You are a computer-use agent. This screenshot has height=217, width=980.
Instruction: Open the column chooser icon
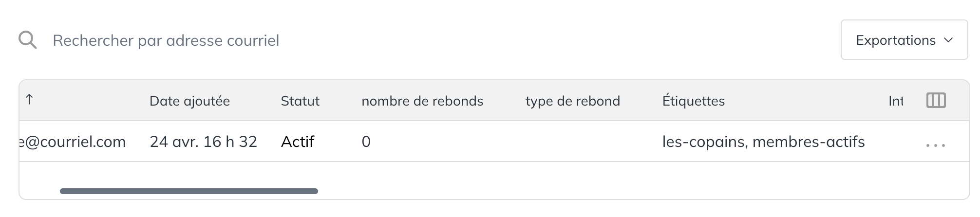pos(936,100)
